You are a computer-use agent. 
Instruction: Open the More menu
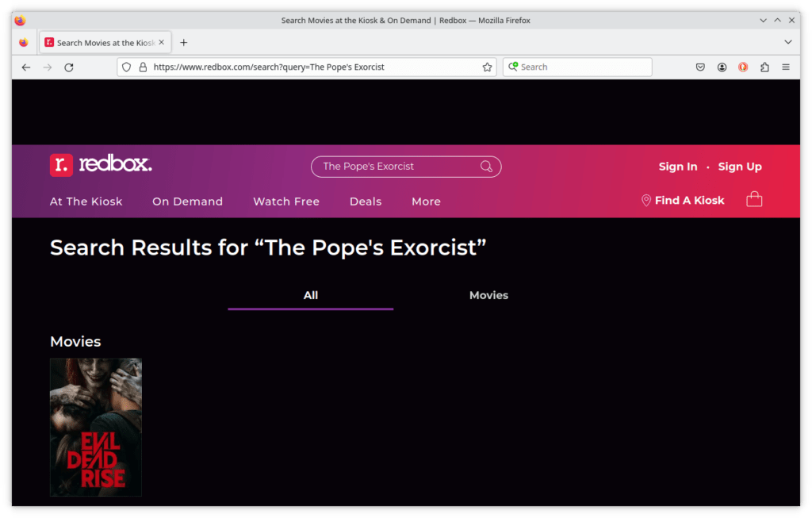coord(426,201)
